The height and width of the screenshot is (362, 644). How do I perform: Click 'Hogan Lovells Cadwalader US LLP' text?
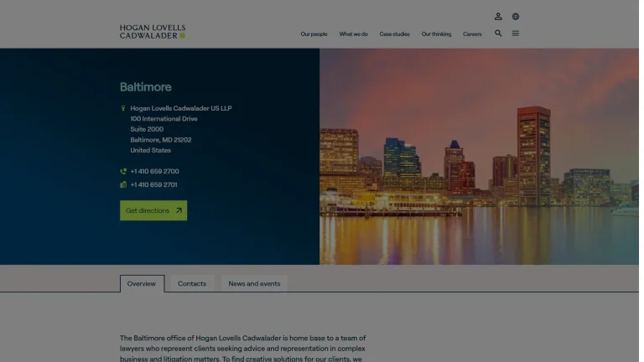coord(181,108)
